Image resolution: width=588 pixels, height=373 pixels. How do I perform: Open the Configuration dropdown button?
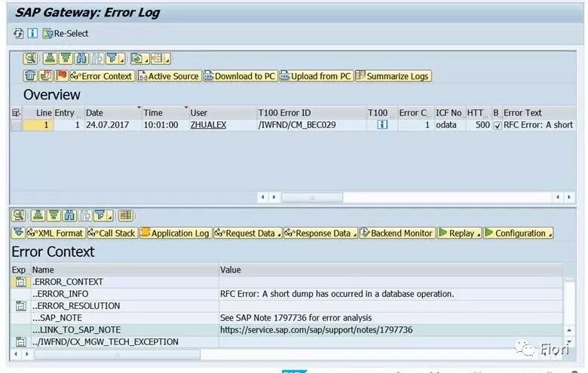(x=518, y=233)
